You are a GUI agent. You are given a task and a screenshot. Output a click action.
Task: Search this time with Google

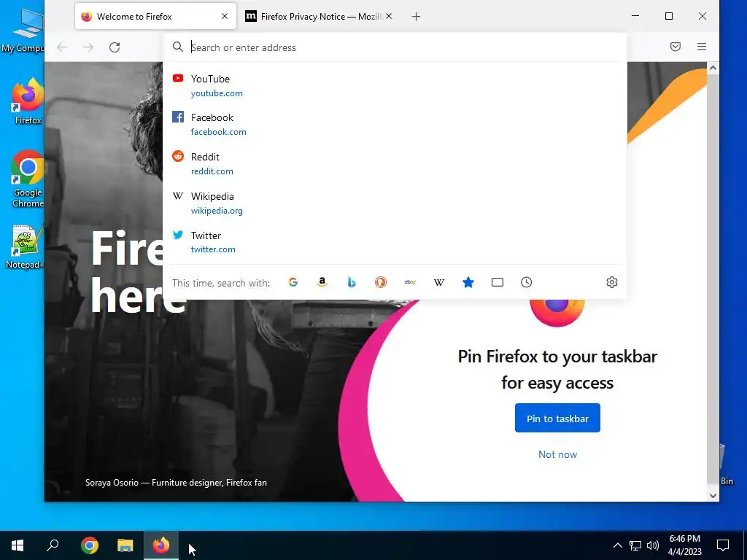(x=293, y=282)
